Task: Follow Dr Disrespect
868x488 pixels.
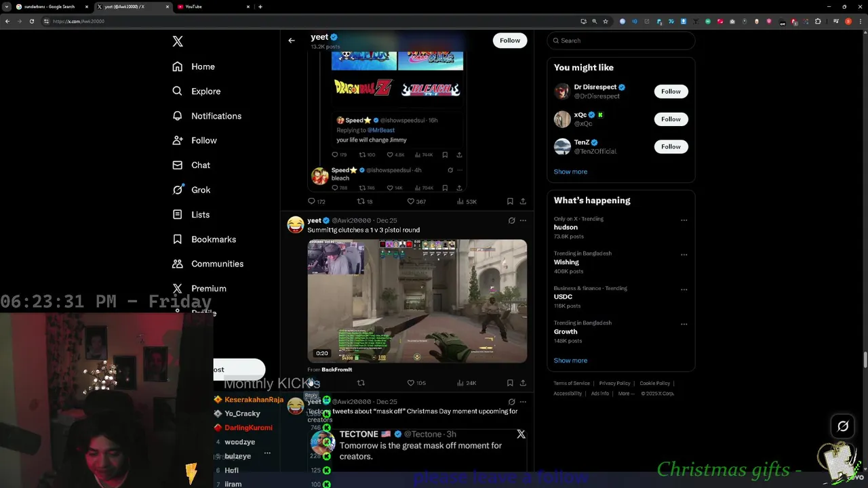Action: [x=671, y=91]
